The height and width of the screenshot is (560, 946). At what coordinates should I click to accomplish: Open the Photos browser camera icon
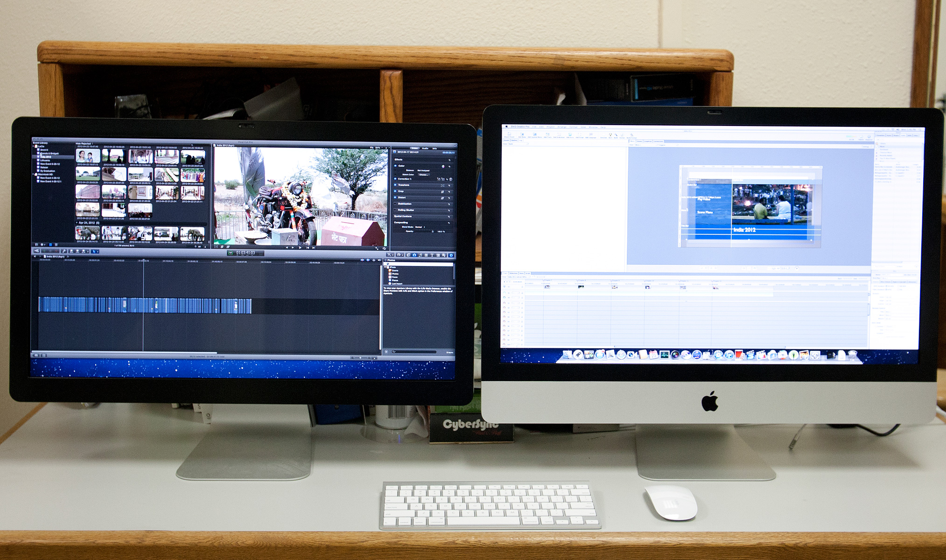[414, 255]
